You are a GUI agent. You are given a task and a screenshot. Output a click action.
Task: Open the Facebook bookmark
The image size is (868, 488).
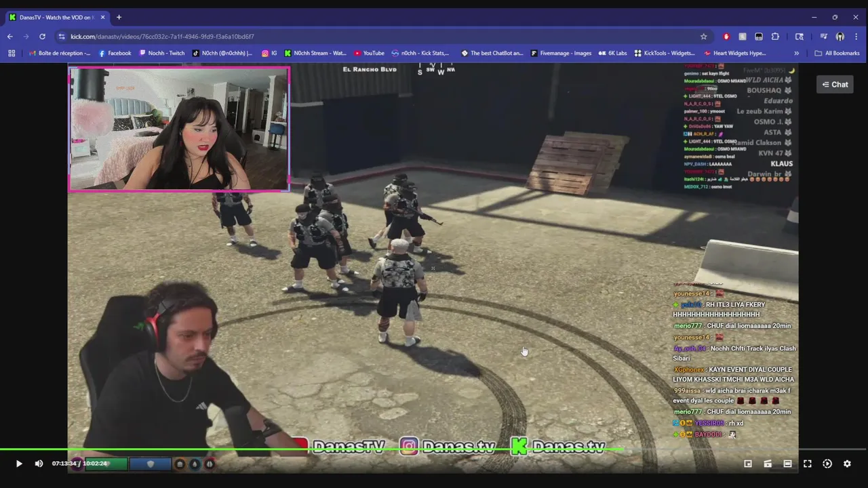pos(115,53)
